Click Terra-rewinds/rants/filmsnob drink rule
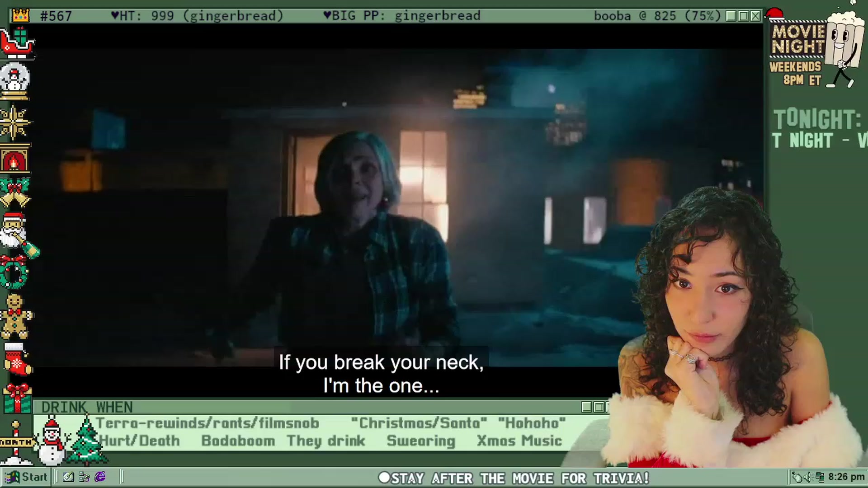Screen dimensions: 868x488 (208, 423)
